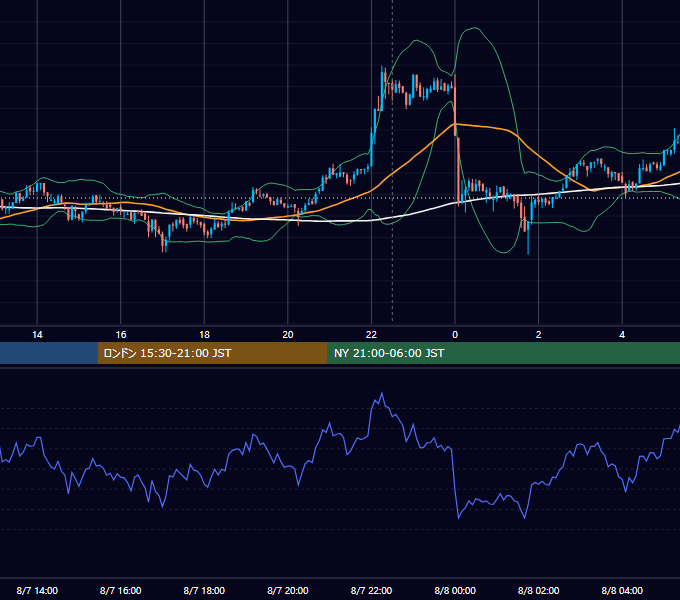680x600 pixels.
Task: Click the 8/8 02:00 label on the bottom axis
Action: 539,590
